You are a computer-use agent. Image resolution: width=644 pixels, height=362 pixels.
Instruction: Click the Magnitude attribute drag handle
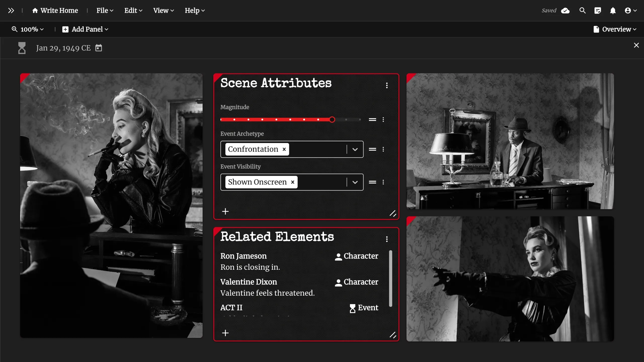tap(372, 120)
